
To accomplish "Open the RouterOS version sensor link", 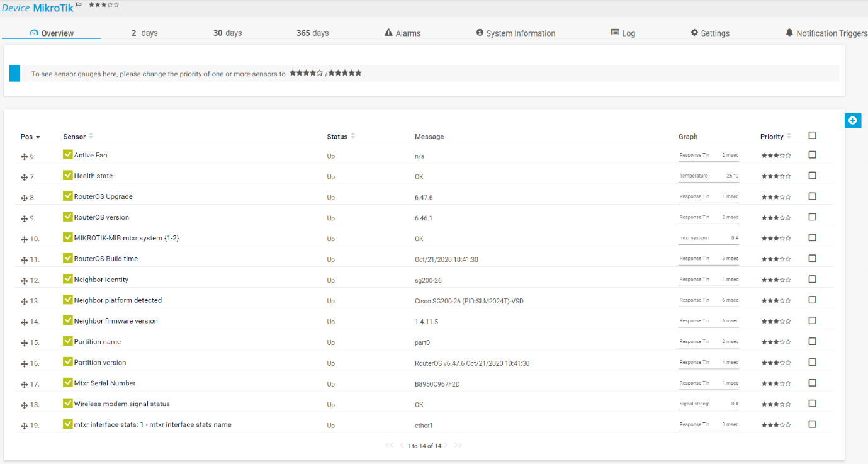I will (101, 217).
